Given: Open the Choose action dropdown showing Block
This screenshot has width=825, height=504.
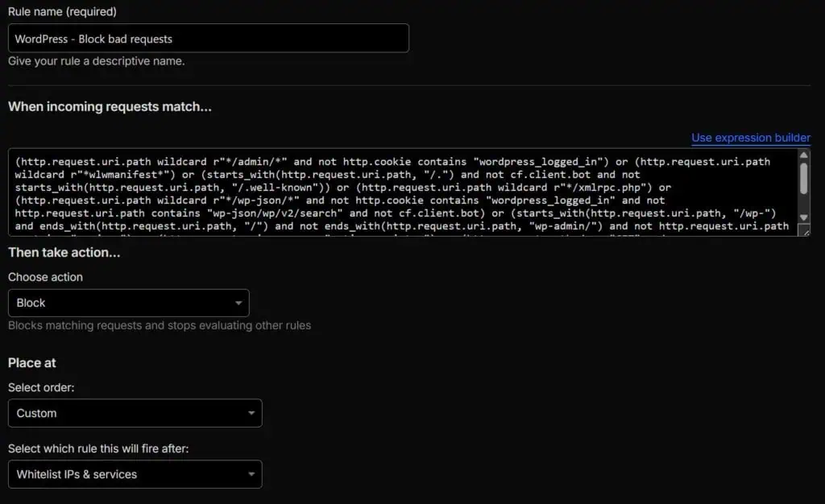Looking at the screenshot, I should pos(128,303).
